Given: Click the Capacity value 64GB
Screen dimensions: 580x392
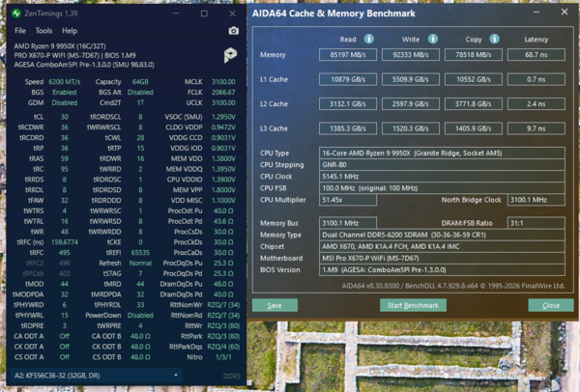Looking at the screenshot, I should 140,82.
